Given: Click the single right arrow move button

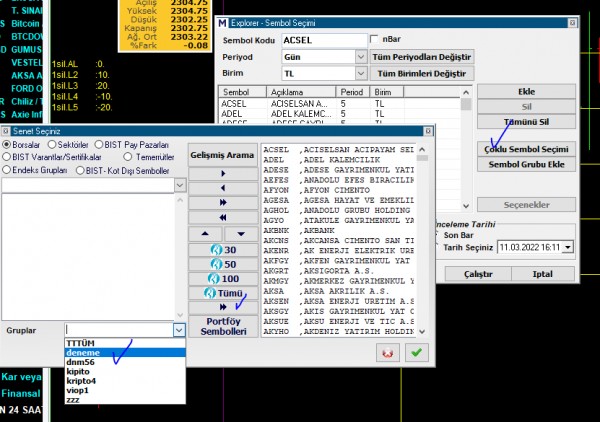Looking at the screenshot, I should (x=223, y=174).
